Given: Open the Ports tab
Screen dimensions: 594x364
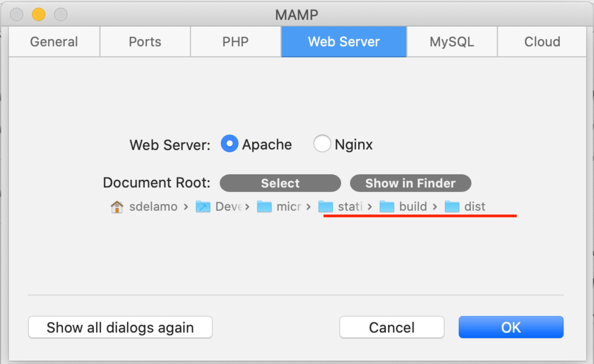Looking at the screenshot, I should [145, 42].
